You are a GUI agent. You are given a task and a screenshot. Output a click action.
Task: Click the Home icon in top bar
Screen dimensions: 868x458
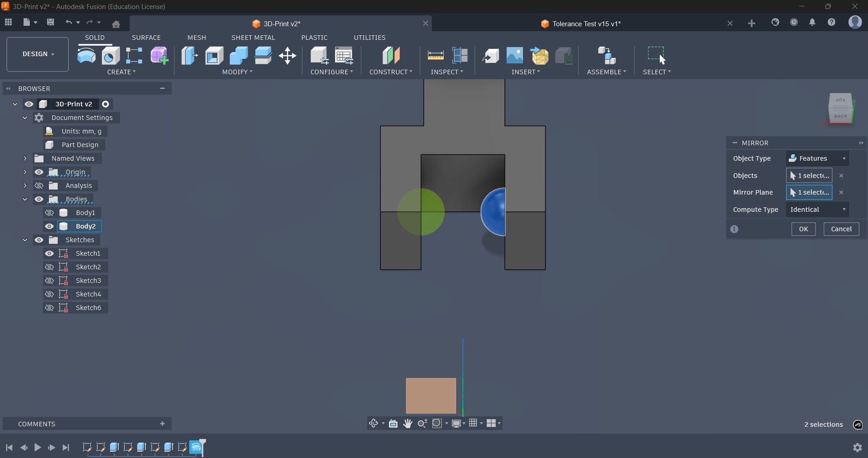(116, 24)
